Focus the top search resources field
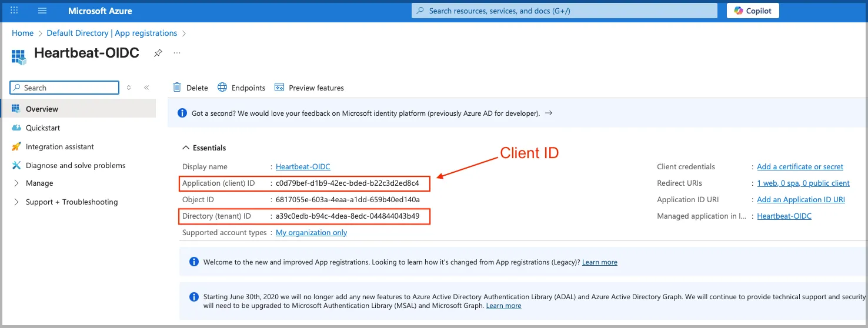 tap(565, 11)
